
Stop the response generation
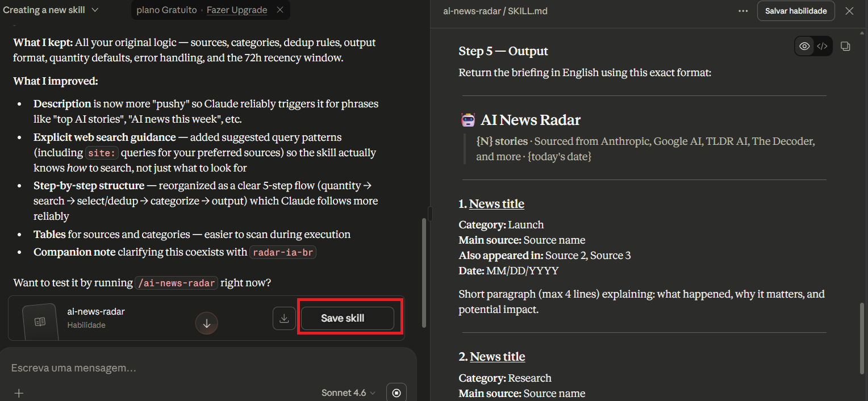pos(397,392)
